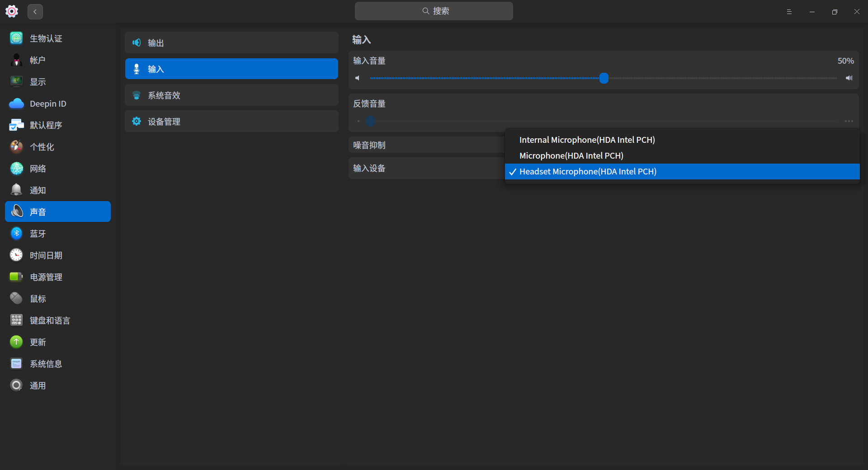Click the 生物认证 fingerprint icon
This screenshot has width=868, height=470.
[x=16, y=38]
